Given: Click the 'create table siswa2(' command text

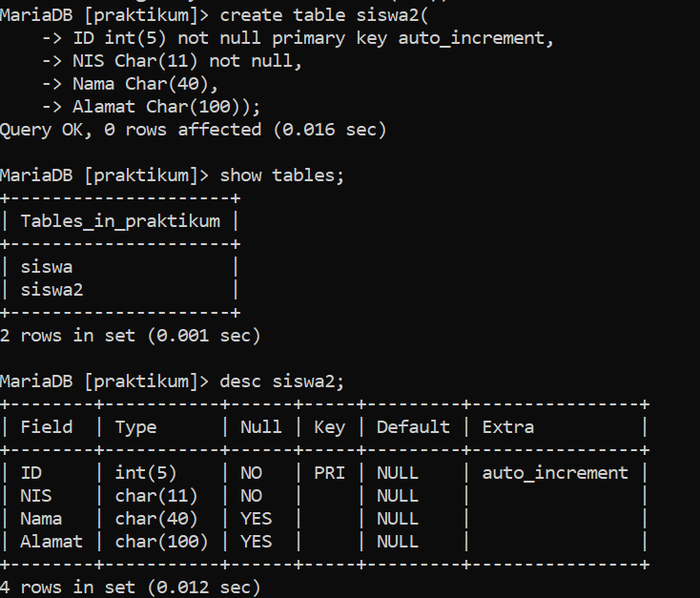Looking at the screenshot, I should tap(324, 15).
